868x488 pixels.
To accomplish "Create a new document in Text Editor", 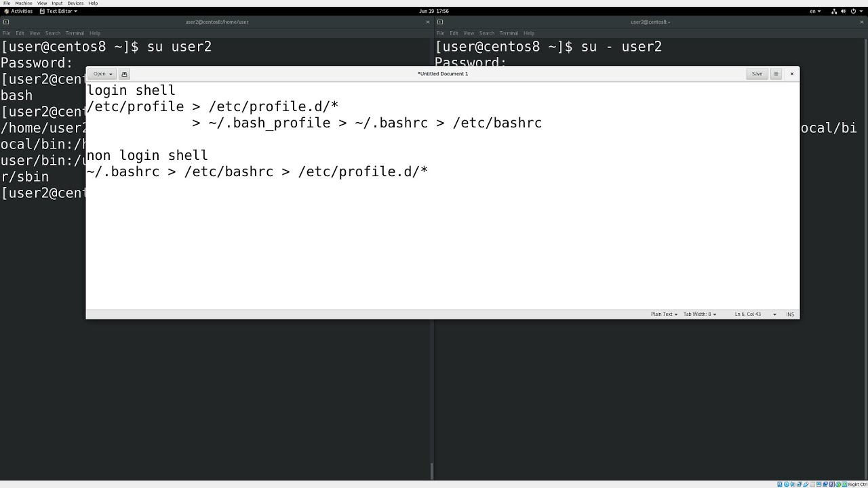I will click(124, 74).
